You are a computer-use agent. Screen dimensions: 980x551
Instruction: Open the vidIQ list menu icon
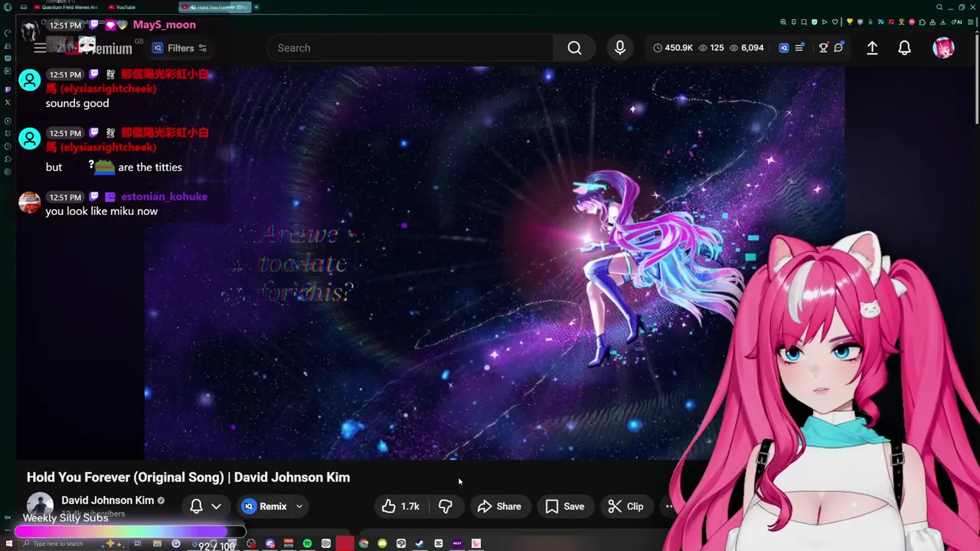(799, 47)
